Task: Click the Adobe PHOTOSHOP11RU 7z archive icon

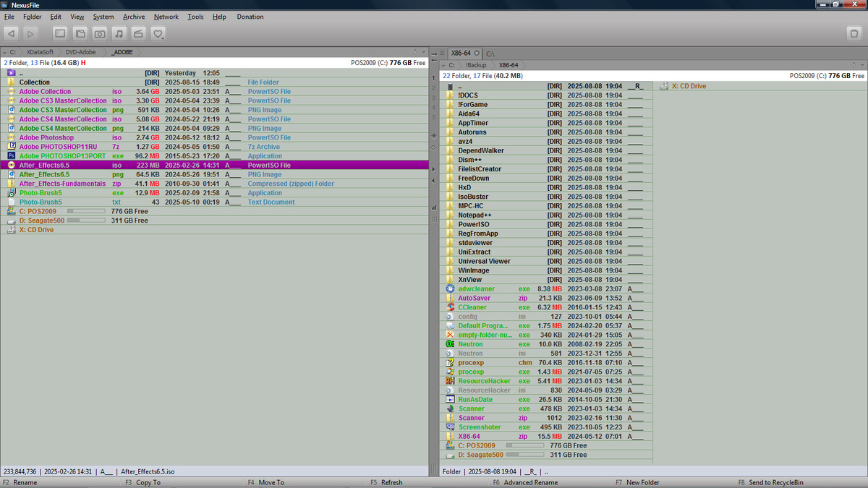Action: (12, 147)
